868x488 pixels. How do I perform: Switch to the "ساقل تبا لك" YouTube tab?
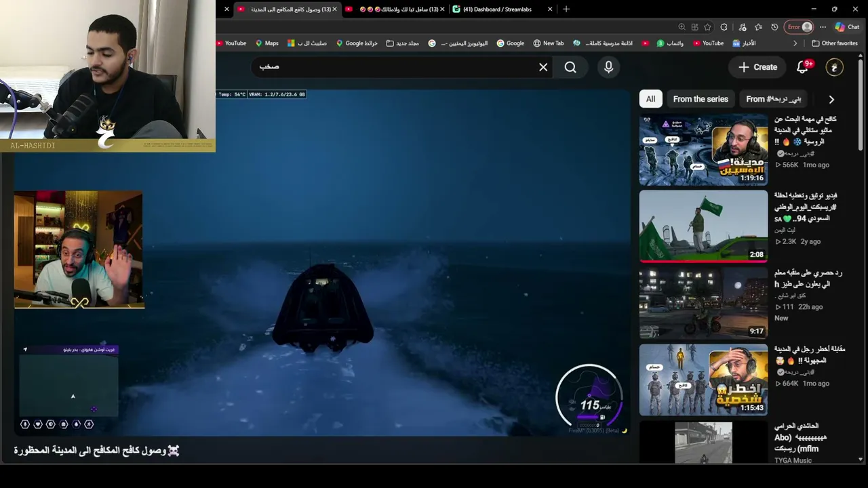click(393, 9)
